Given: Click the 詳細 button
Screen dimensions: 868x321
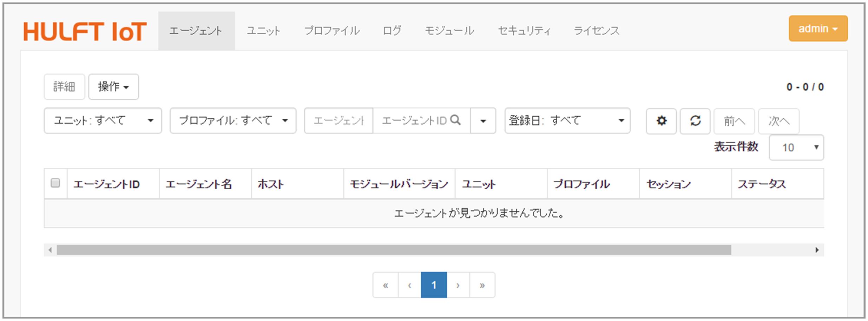Looking at the screenshot, I should tap(64, 87).
